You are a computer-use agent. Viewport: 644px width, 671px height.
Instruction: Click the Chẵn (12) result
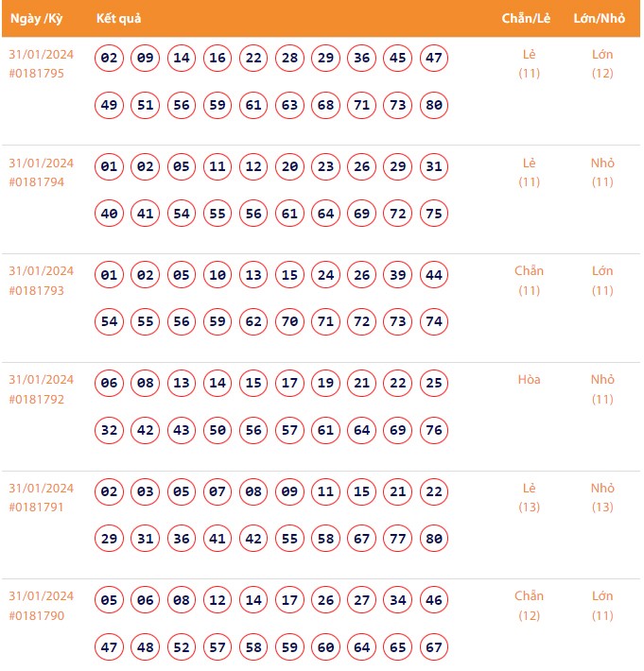tap(530, 606)
